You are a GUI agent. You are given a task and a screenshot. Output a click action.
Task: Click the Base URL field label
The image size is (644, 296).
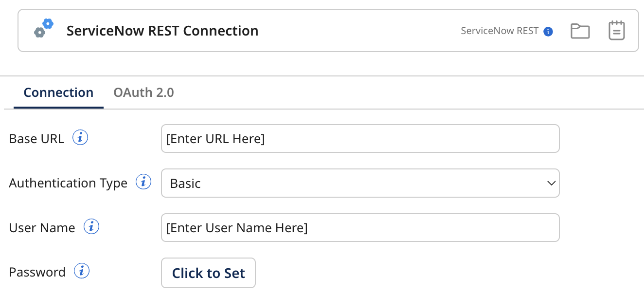36,138
